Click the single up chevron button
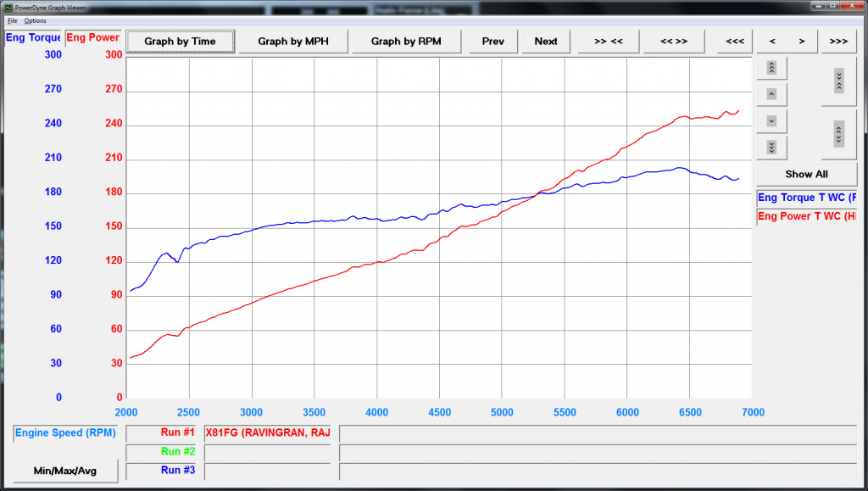Viewport: 868px width, 491px height. (771, 94)
